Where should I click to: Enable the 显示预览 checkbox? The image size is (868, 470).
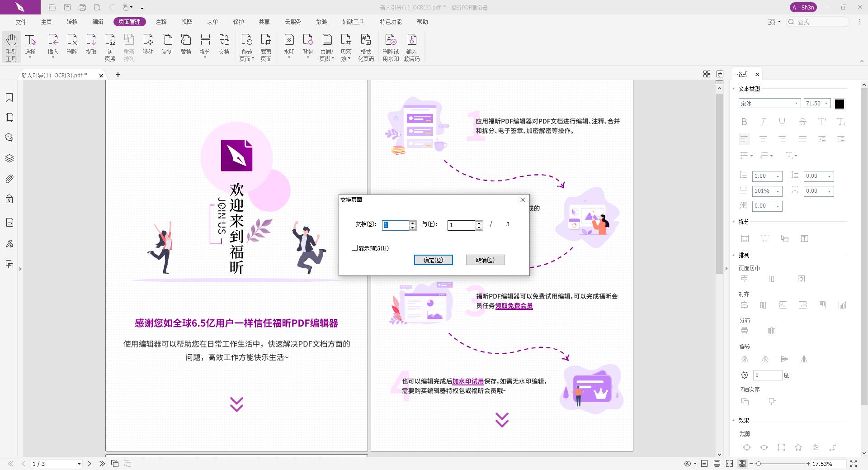[355, 248]
